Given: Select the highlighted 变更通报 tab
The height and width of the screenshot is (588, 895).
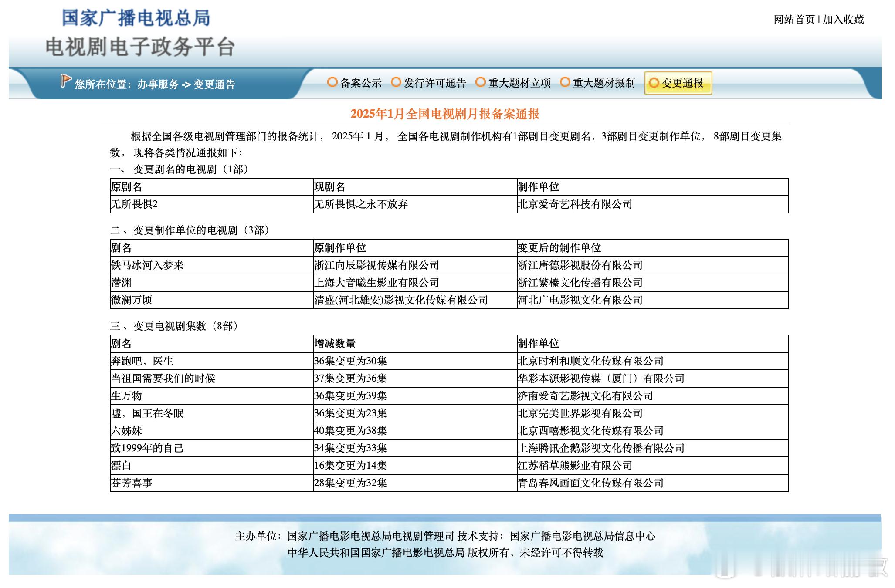Looking at the screenshot, I should pos(678,83).
